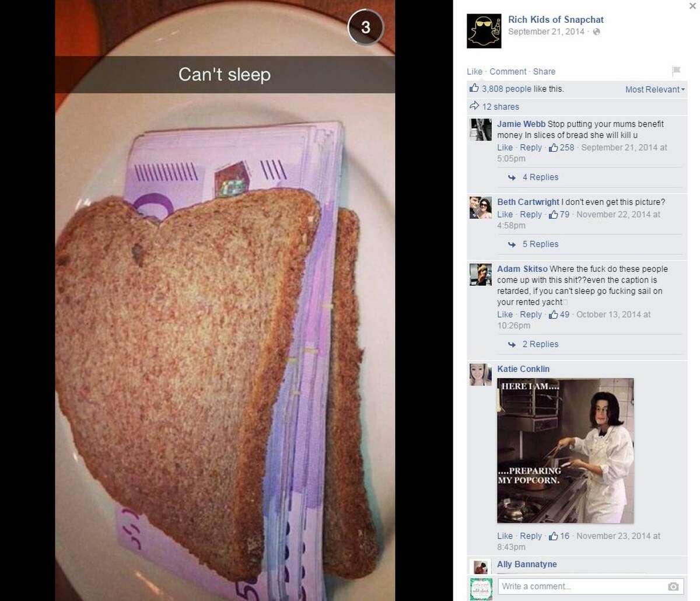The height and width of the screenshot is (601, 700).
Task: Expand 5 Replies under Beth Cartwright's comment
Action: tap(540, 244)
